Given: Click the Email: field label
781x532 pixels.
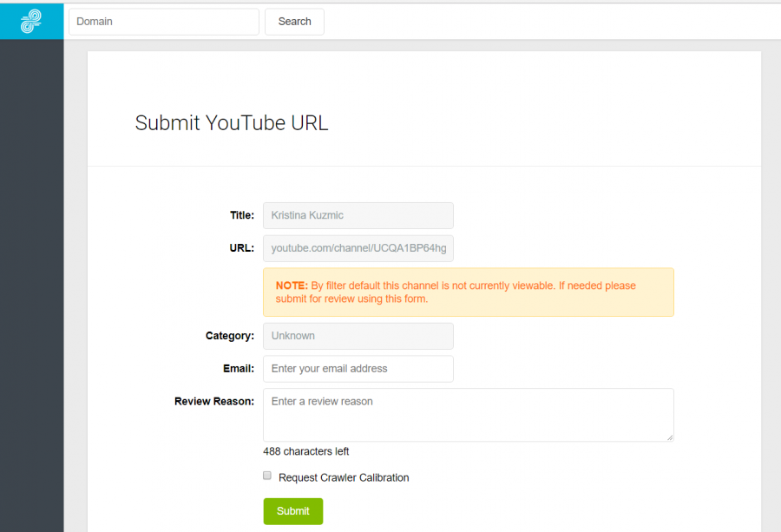Looking at the screenshot, I should (x=239, y=369).
